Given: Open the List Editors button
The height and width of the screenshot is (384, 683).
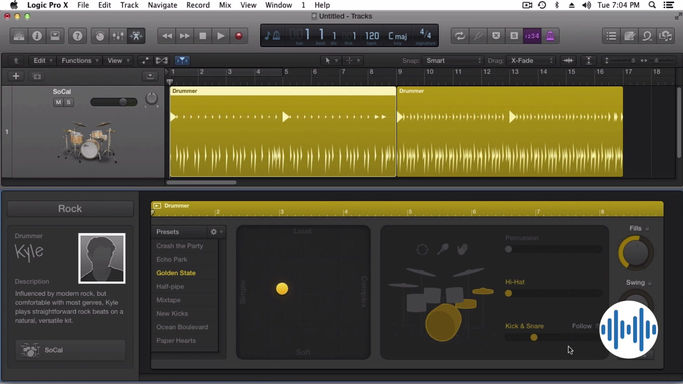Looking at the screenshot, I should [611, 36].
